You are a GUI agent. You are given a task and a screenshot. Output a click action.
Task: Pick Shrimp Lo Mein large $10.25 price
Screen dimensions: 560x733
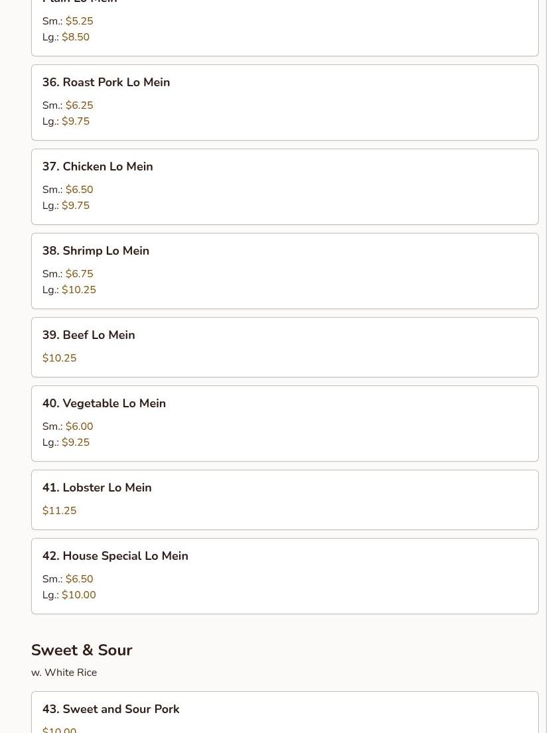click(79, 290)
